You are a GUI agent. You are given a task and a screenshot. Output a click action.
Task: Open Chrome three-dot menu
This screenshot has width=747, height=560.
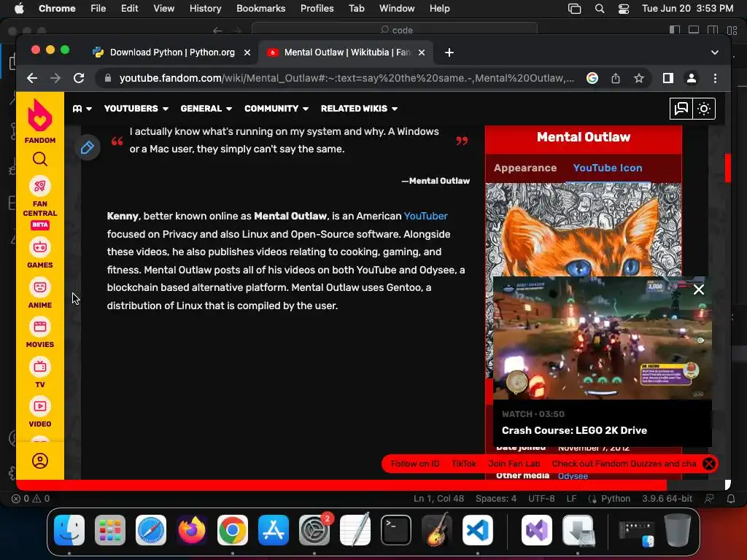click(x=715, y=78)
